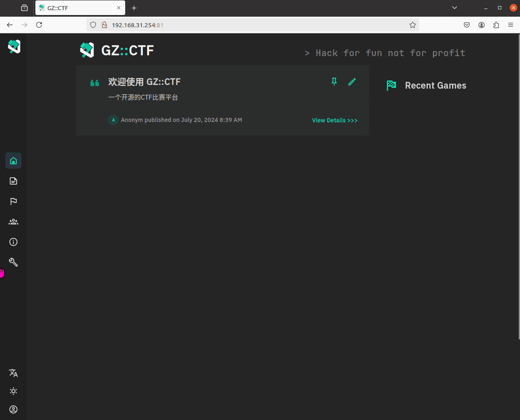Open the Teams people icon in sidebar
Image resolution: width=520 pixels, height=420 pixels.
pyautogui.click(x=13, y=222)
